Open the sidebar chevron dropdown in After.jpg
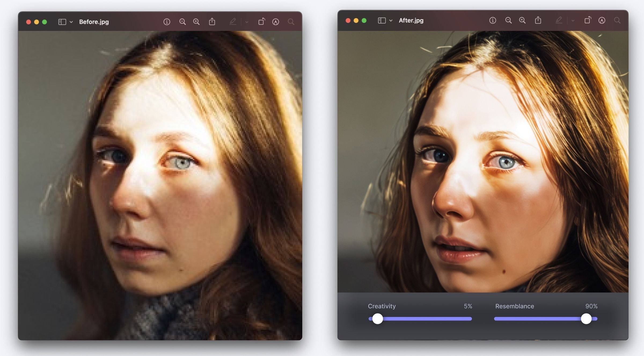644x356 pixels. click(391, 20)
